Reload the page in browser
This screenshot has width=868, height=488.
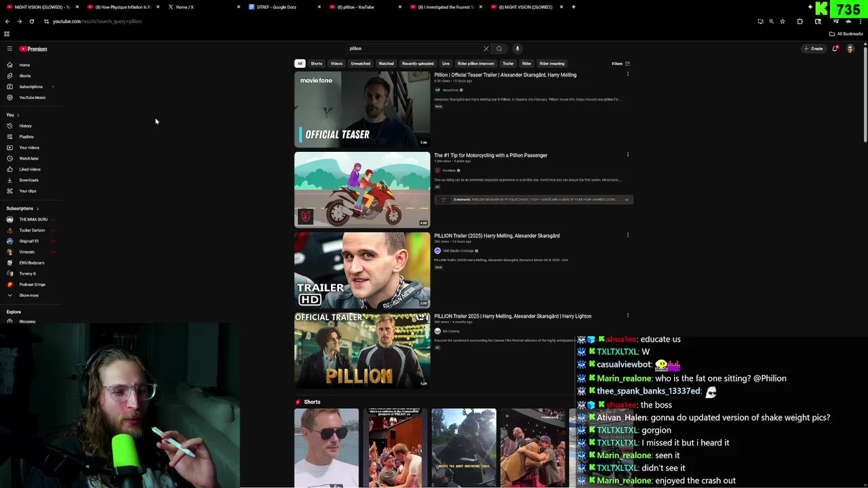[31, 22]
